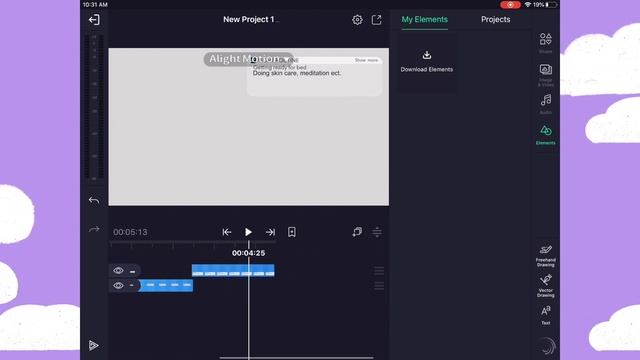
Task: Open project settings gear
Action: coord(357,20)
